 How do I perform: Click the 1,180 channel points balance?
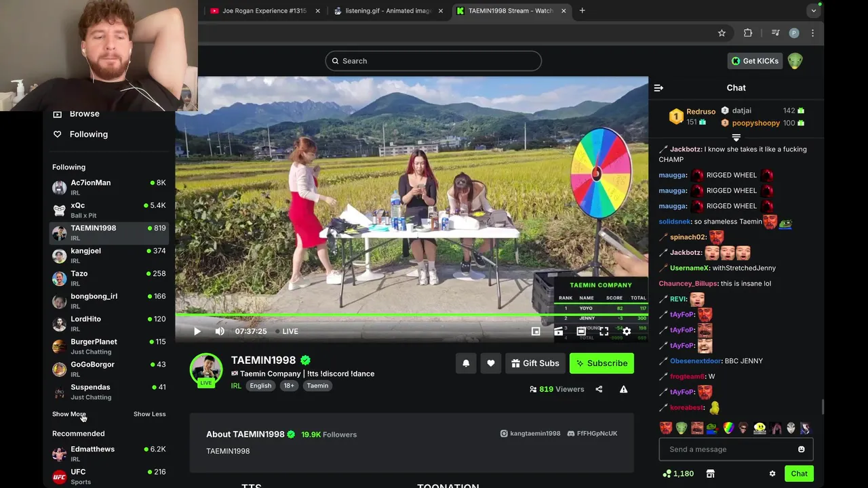tap(678, 474)
